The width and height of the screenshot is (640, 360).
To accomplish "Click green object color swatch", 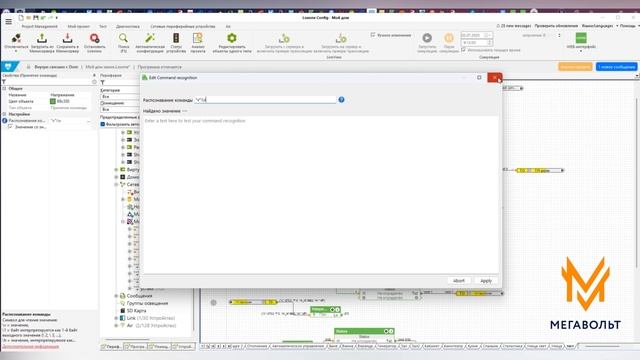I will pyautogui.click(x=53, y=101).
